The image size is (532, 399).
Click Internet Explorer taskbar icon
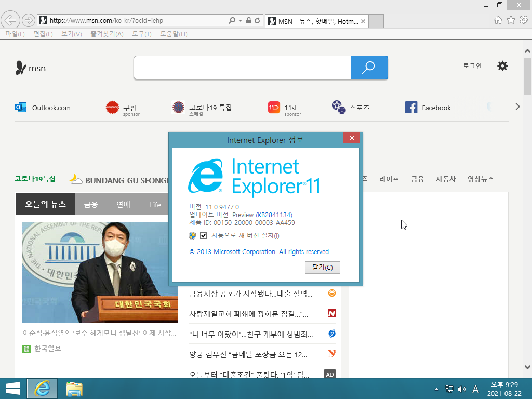[42, 389]
